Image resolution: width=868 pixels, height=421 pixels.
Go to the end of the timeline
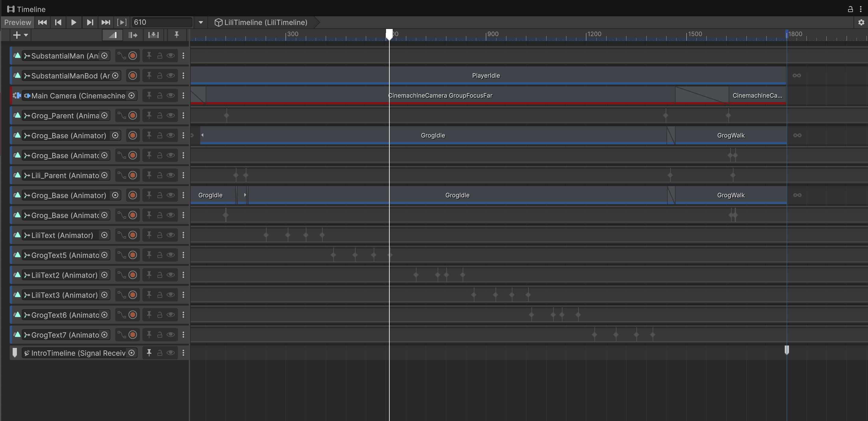coord(106,22)
